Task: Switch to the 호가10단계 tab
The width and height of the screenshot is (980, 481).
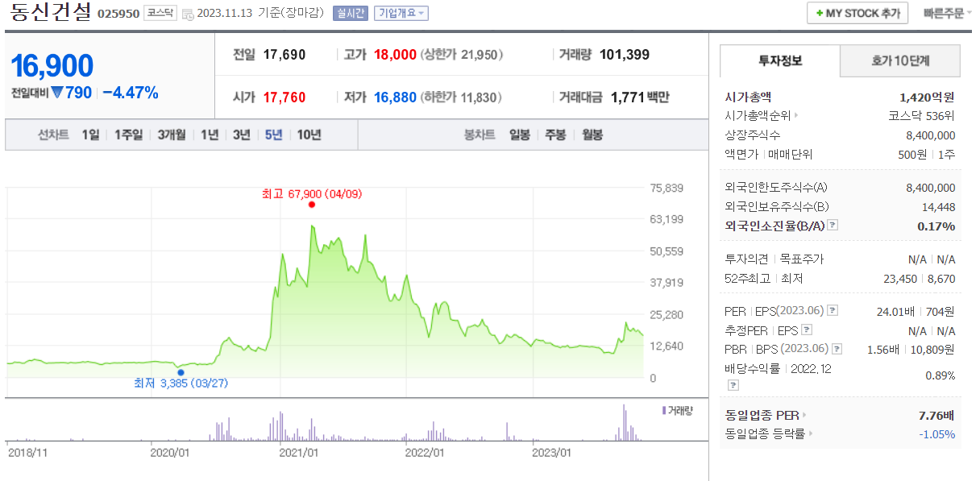Action: coord(900,60)
